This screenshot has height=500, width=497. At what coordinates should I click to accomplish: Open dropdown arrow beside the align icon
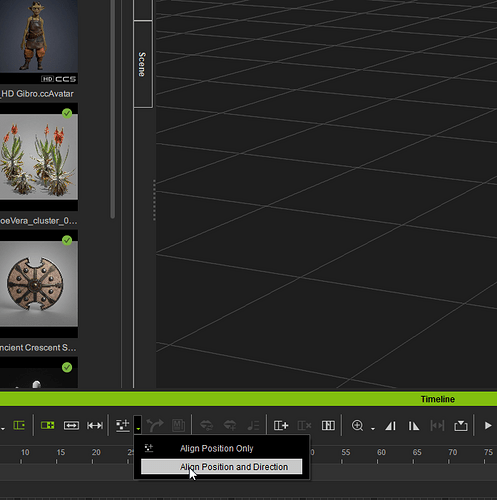(138, 426)
